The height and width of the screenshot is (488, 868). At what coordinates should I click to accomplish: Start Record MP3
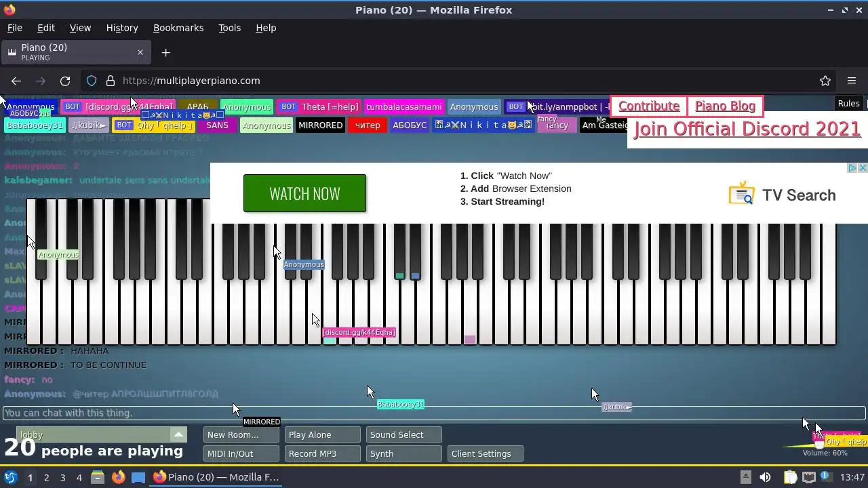(x=323, y=453)
